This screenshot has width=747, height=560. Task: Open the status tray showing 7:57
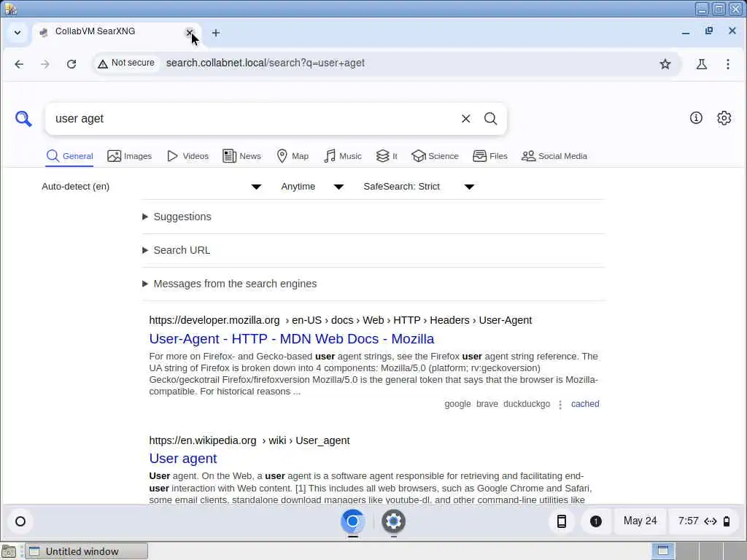click(704, 521)
